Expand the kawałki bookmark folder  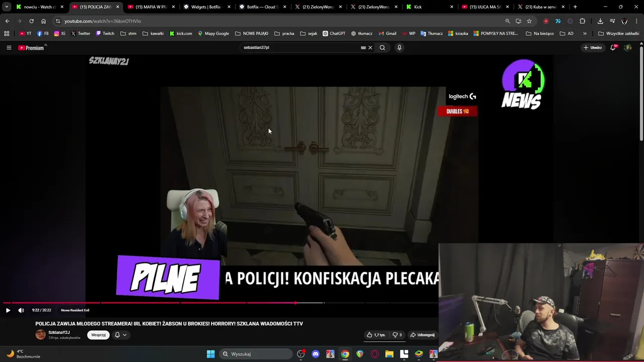tap(153, 34)
